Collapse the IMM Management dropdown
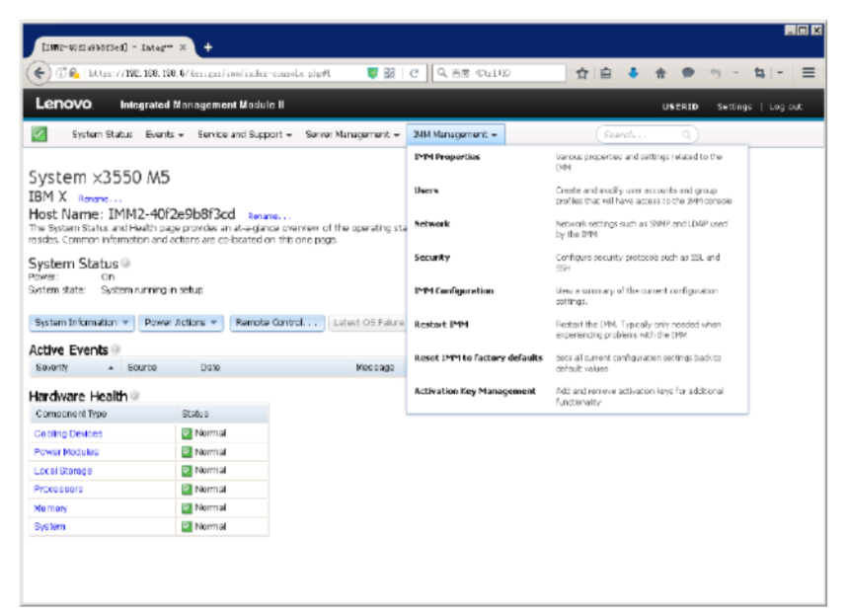 (x=455, y=134)
